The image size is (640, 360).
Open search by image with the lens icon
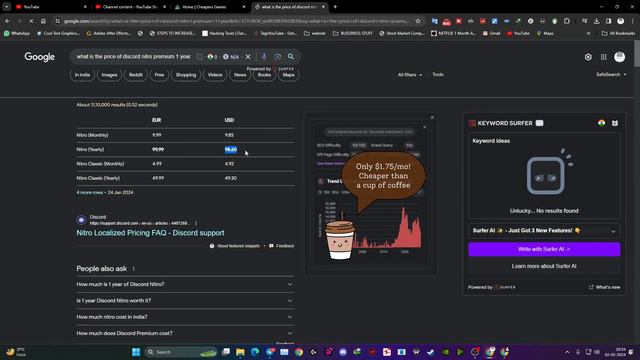(278, 57)
